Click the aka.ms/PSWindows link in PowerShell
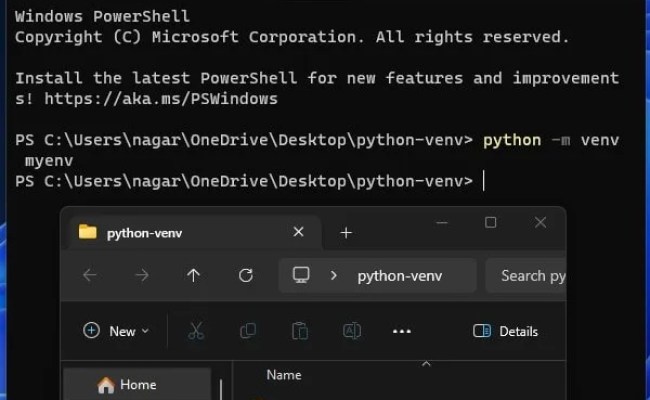This screenshot has height=400, width=650. (x=161, y=99)
